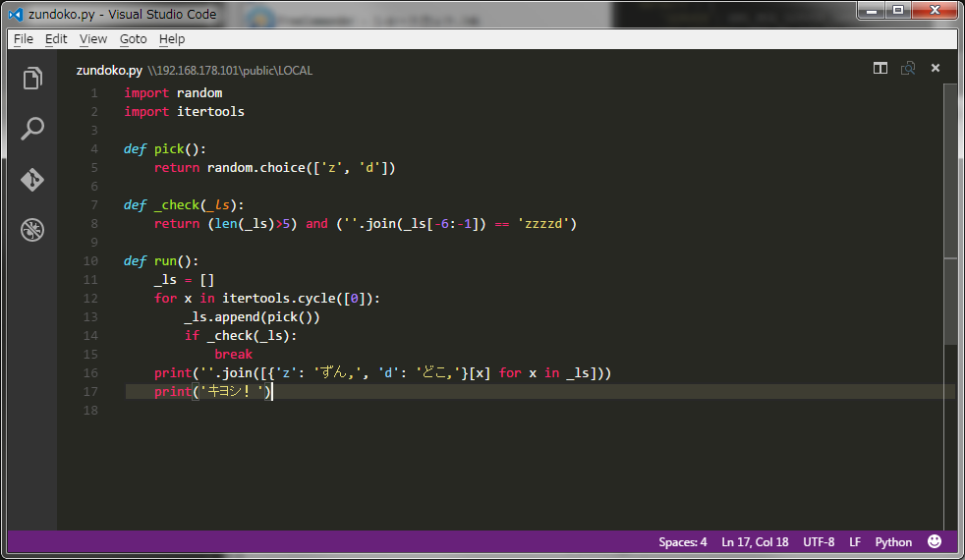Click the 'キヨシ！' string on line 17

pos(235,391)
